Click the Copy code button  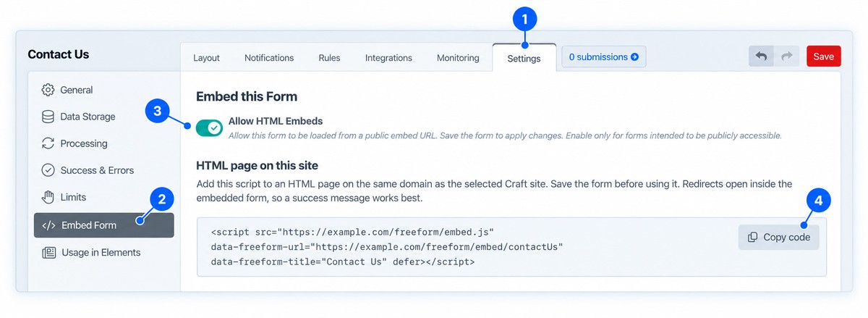tap(779, 237)
